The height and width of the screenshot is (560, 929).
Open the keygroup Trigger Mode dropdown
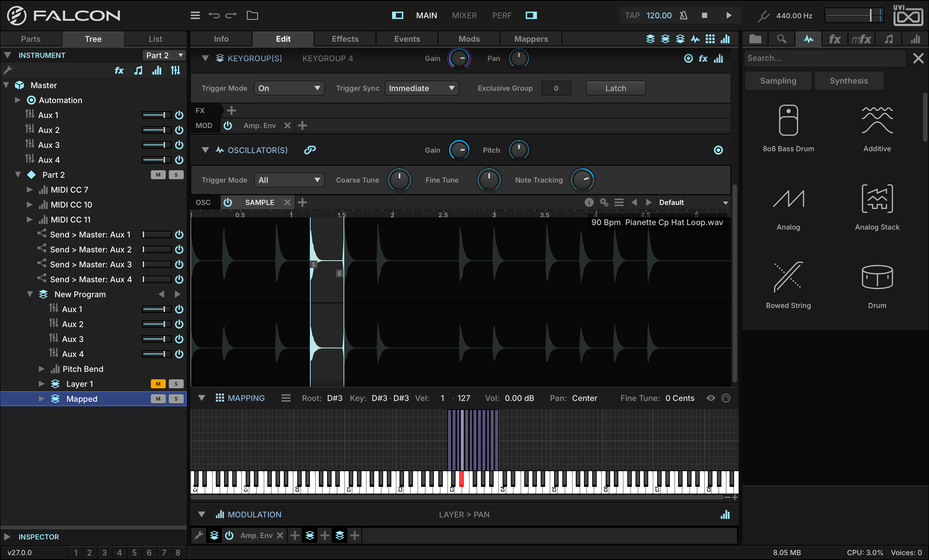coord(289,88)
